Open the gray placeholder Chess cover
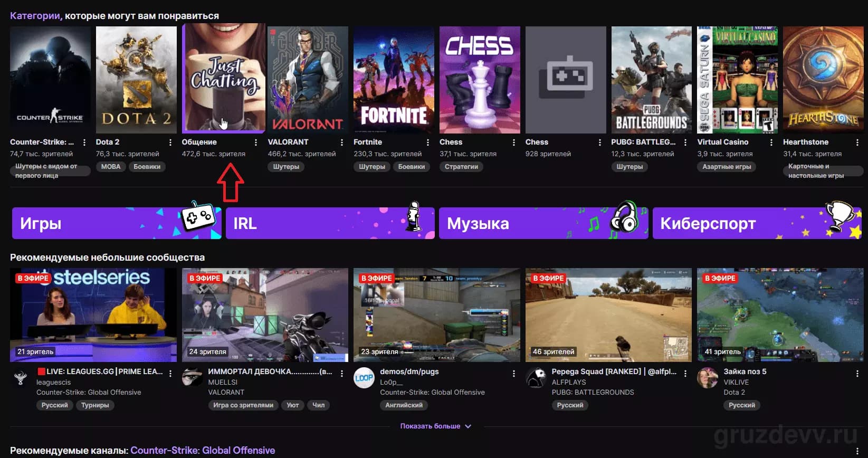Screen dimensions: 868x458 pos(566,80)
